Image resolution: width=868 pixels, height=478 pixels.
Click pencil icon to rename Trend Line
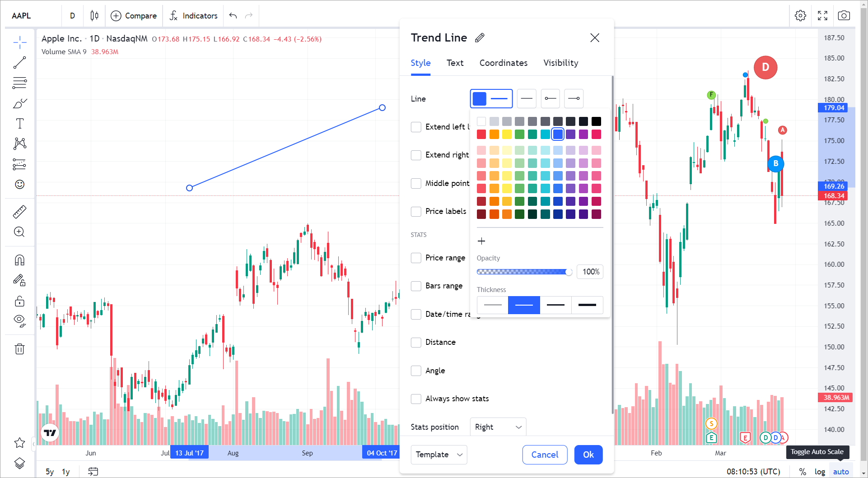tap(480, 38)
